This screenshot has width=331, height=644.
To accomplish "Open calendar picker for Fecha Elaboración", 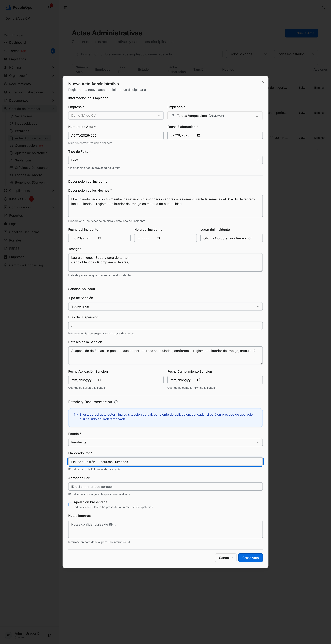I will coord(199,135).
